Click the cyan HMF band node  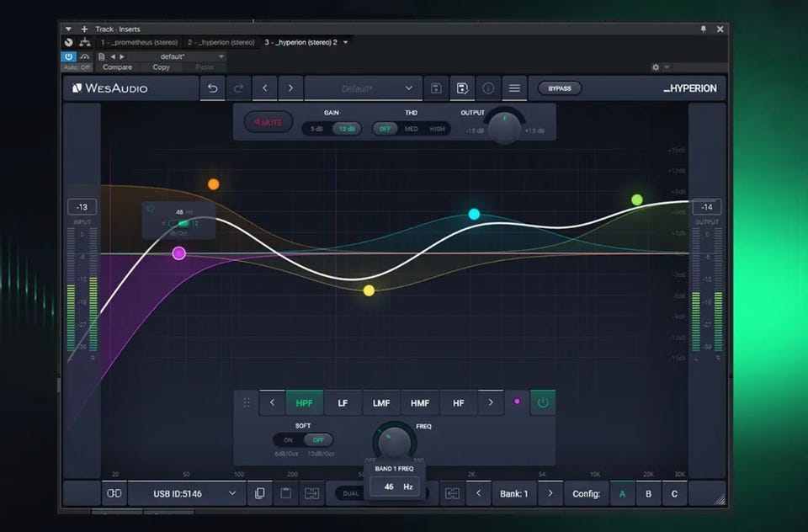pyautogui.click(x=474, y=214)
